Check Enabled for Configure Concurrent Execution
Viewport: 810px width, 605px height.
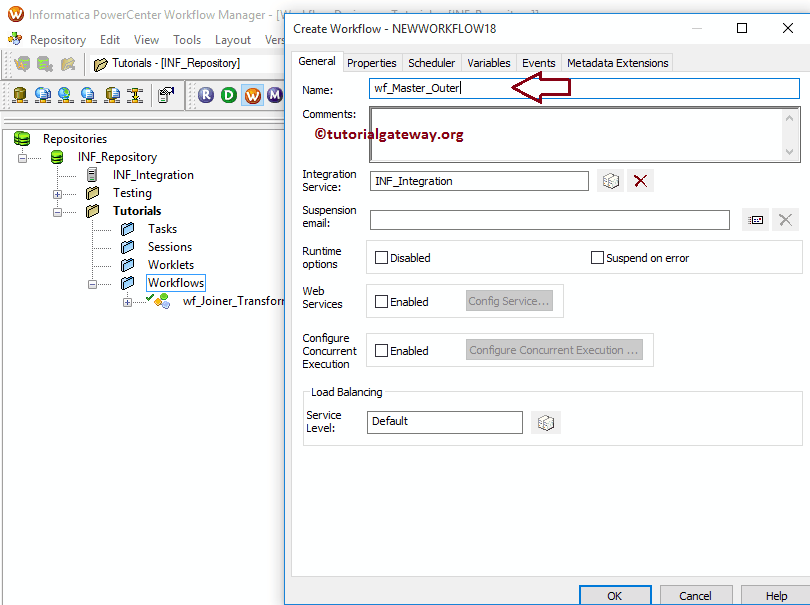[x=381, y=350]
